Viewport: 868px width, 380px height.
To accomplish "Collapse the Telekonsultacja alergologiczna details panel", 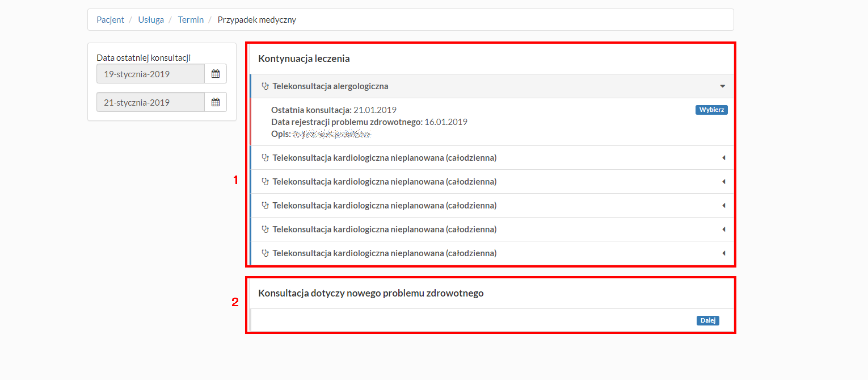I will (722, 86).
